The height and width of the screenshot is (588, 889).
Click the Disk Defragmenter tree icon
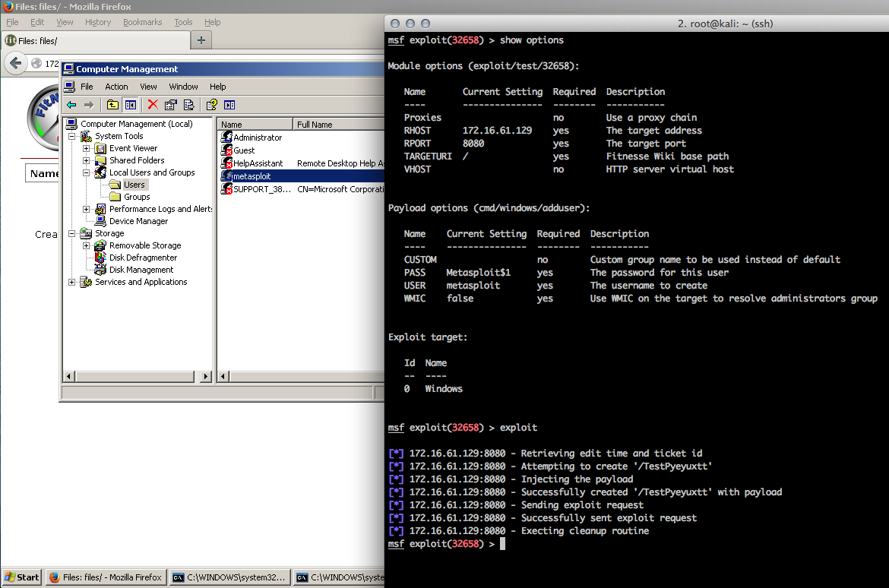pyautogui.click(x=100, y=258)
